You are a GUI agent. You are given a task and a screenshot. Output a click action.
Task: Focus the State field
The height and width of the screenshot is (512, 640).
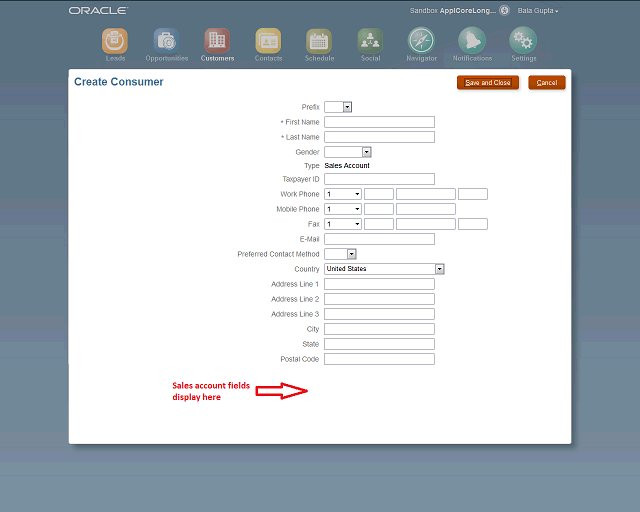tap(379, 344)
